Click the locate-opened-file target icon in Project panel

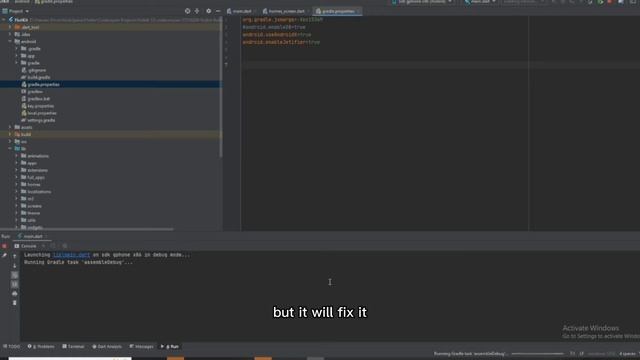pyautogui.click(x=187, y=11)
